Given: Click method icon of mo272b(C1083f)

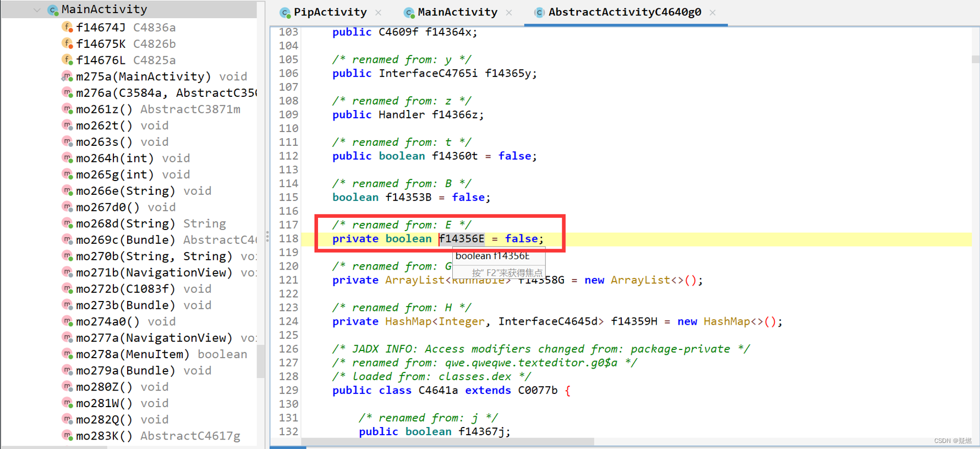Looking at the screenshot, I should tap(67, 288).
